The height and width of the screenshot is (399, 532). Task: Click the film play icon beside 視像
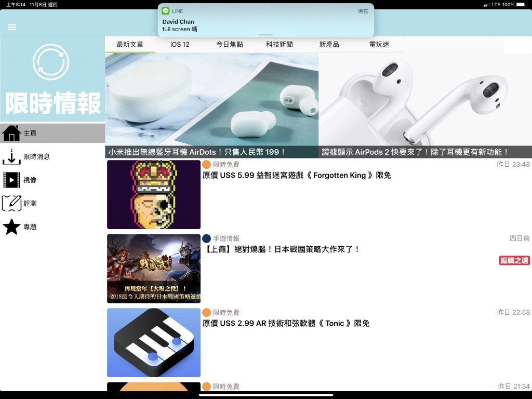click(11, 180)
